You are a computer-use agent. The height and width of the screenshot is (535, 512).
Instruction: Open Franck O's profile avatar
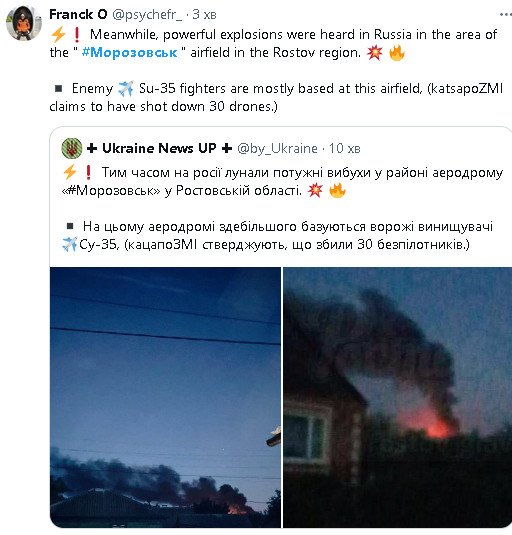click(24, 23)
